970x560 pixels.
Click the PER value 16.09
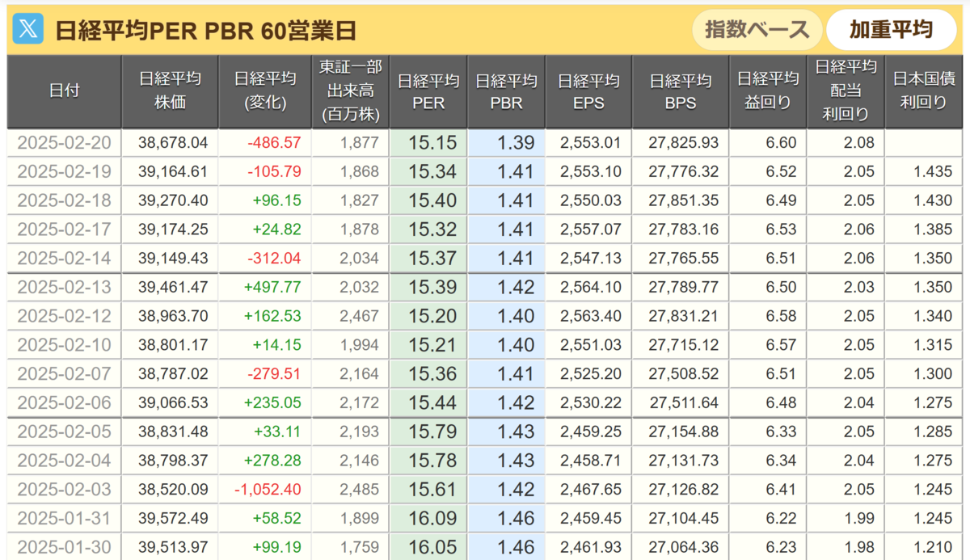[x=432, y=518]
